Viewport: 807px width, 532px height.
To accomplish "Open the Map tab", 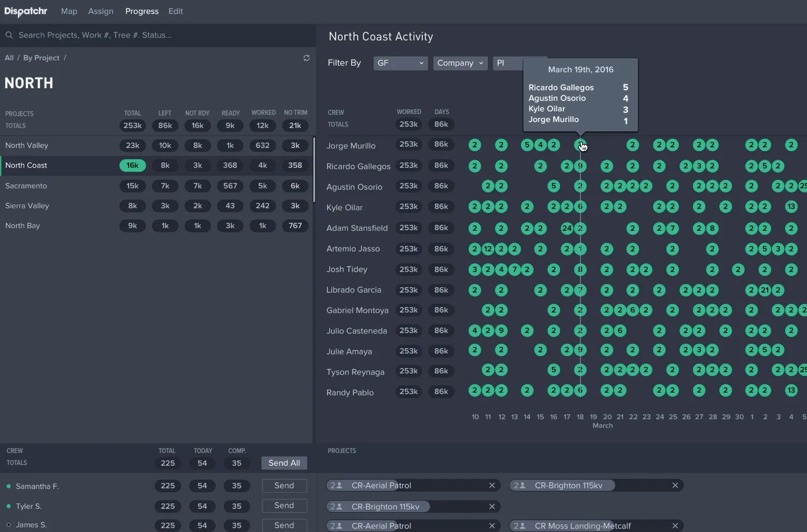I will (x=69, y=11).
